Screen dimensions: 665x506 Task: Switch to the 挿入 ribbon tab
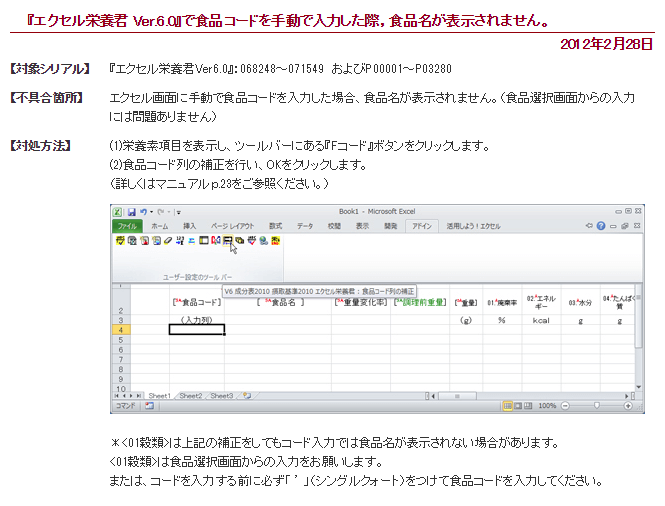point(189,226)
